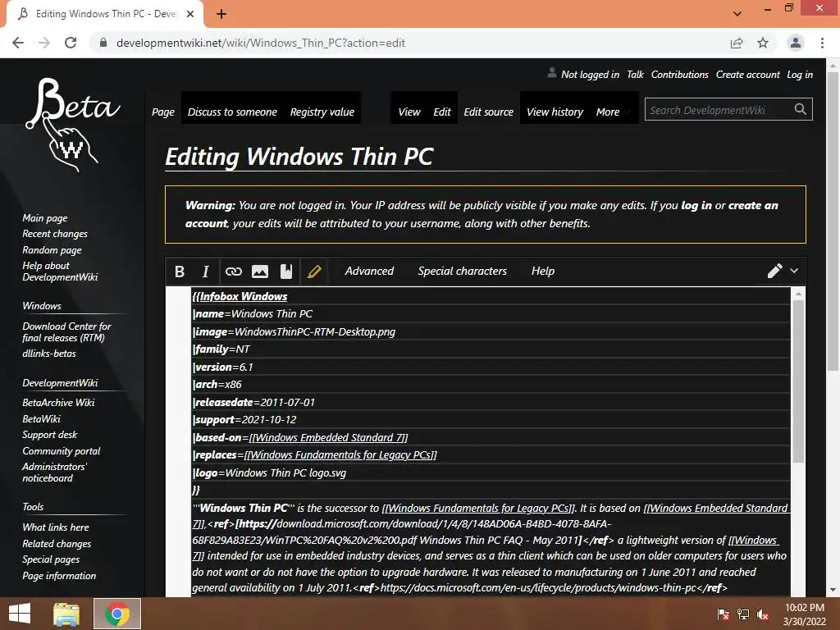Go to Main page in sidebar
840x630 pixels.
click(45, 218)
